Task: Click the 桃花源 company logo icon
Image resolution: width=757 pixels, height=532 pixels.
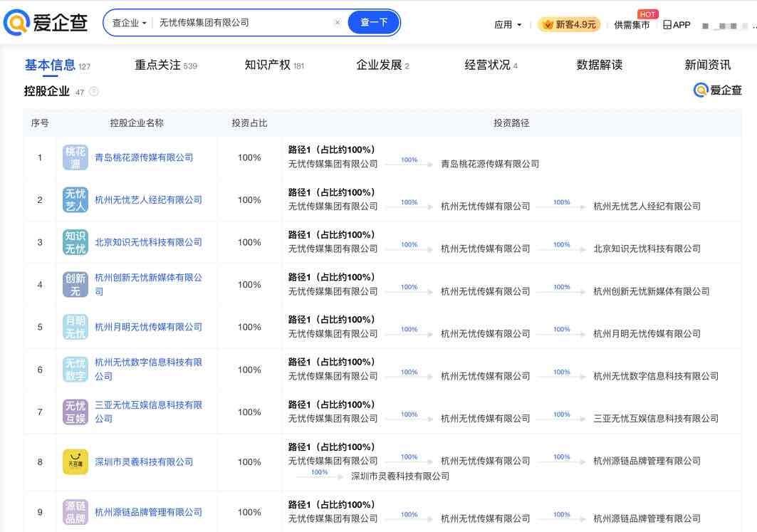Action: [x=75, y=157]
